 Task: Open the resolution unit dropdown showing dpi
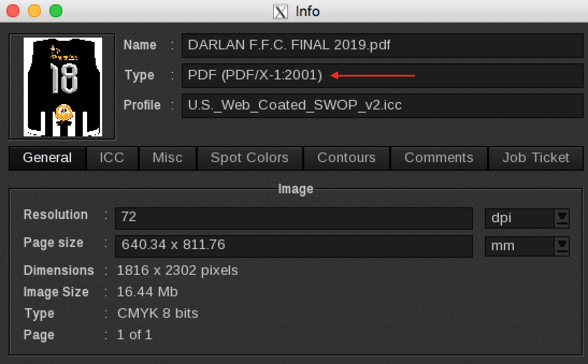pyautogui.click(x=527, y=218)
